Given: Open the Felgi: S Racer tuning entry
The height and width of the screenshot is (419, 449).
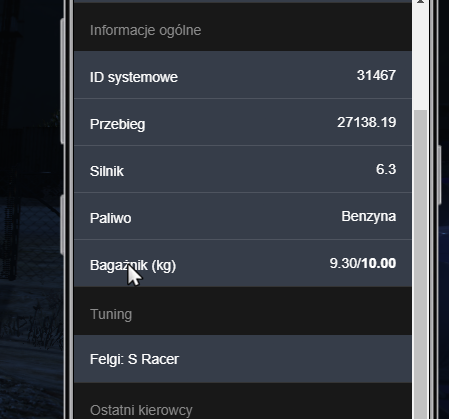Looking at the screenshot, I should click(243, 359).
